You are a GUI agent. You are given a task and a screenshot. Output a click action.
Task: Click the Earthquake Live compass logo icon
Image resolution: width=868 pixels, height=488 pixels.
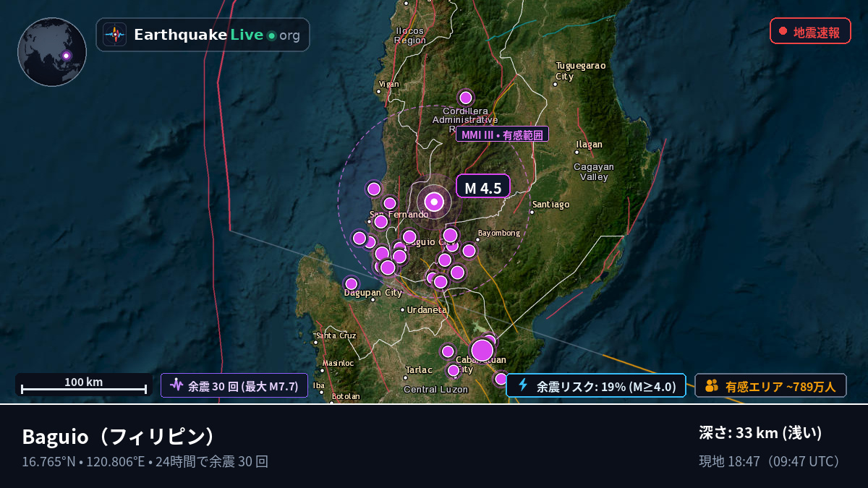(114, 35)
